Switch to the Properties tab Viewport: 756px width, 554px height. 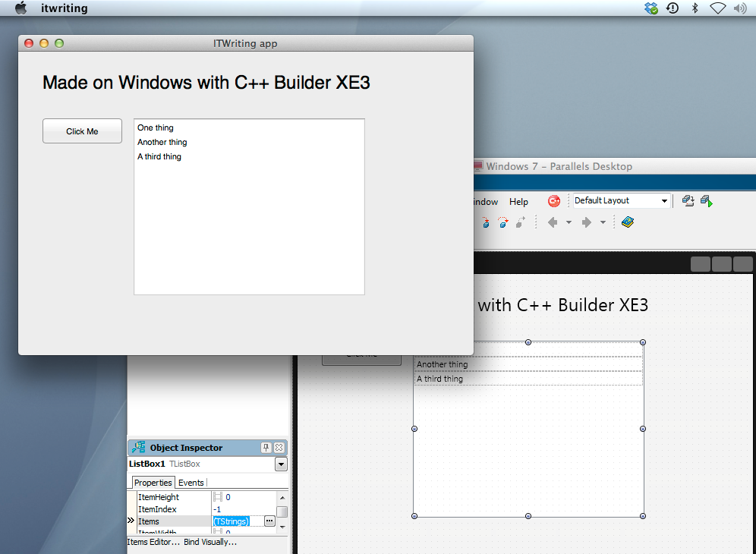[153, 483]
